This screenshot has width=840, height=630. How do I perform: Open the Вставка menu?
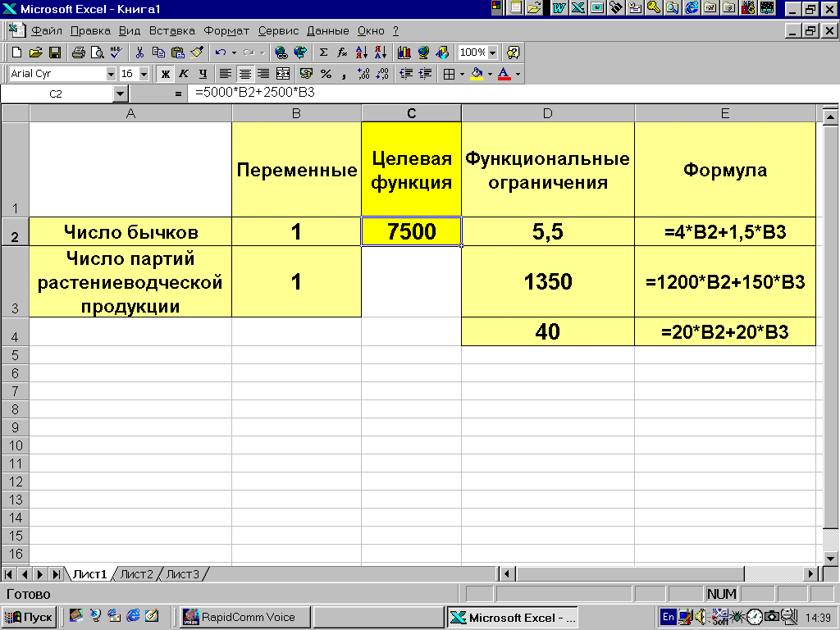click(172, 31)
